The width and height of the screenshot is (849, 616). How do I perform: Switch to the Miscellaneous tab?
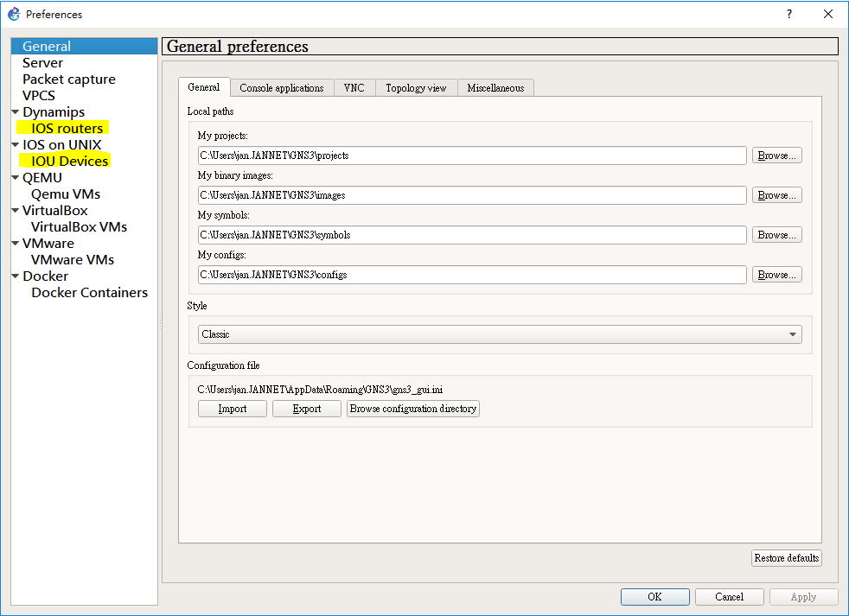(495, 87)
